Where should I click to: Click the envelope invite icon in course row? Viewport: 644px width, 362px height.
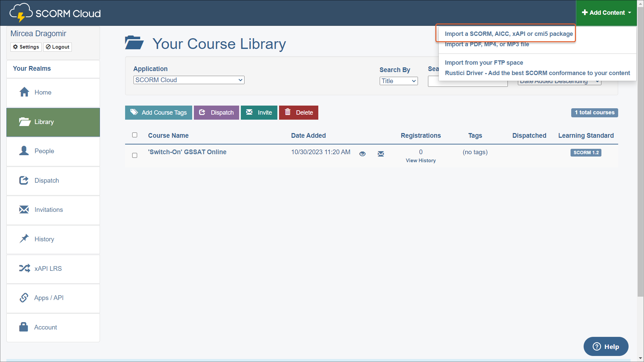tap(381, 154)
